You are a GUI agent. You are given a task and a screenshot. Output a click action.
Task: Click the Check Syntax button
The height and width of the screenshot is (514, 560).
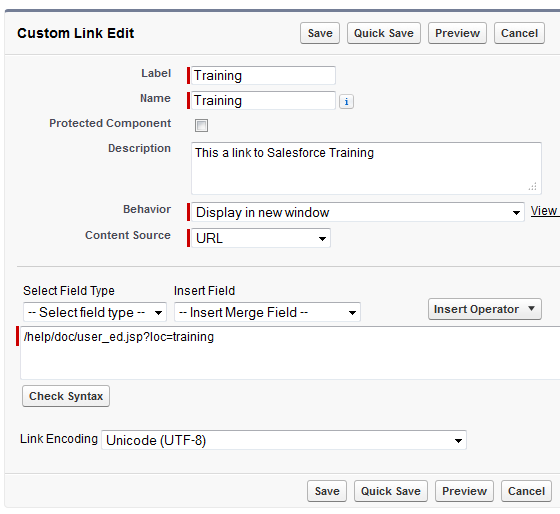point(66,396)
